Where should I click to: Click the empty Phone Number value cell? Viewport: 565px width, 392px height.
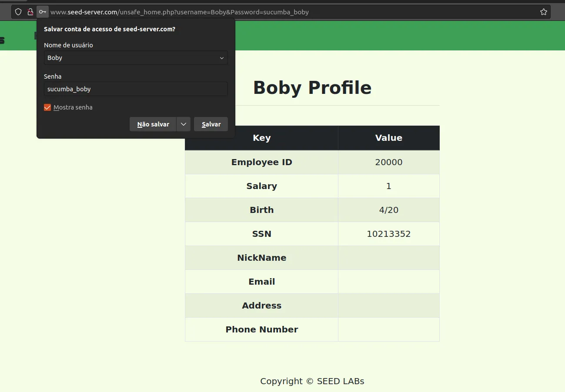pos(388,329)
